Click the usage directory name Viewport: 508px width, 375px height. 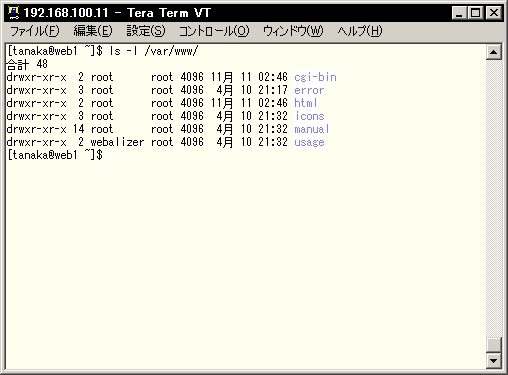309,142
